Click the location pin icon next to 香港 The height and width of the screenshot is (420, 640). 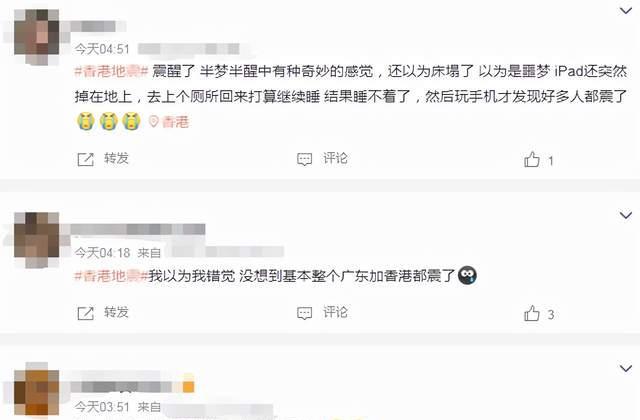point(153,121)
